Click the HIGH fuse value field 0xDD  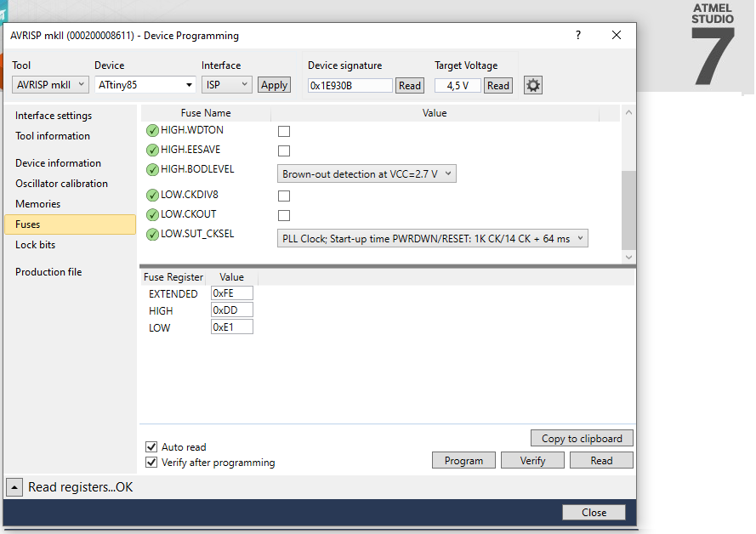(232, 310)
